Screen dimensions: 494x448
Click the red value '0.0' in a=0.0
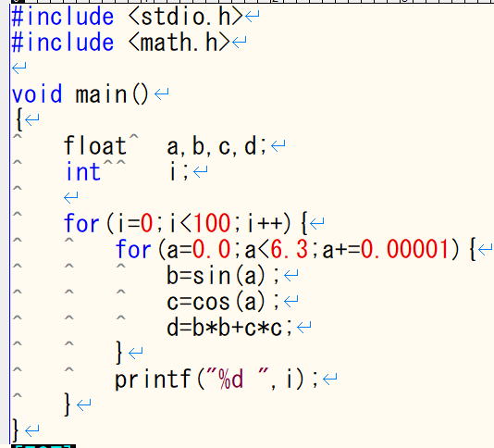(x=212, y=249)
